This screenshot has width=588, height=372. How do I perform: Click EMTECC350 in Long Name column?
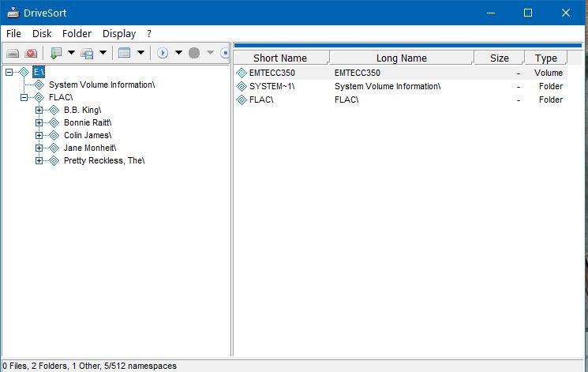click(x=358, y=73)
